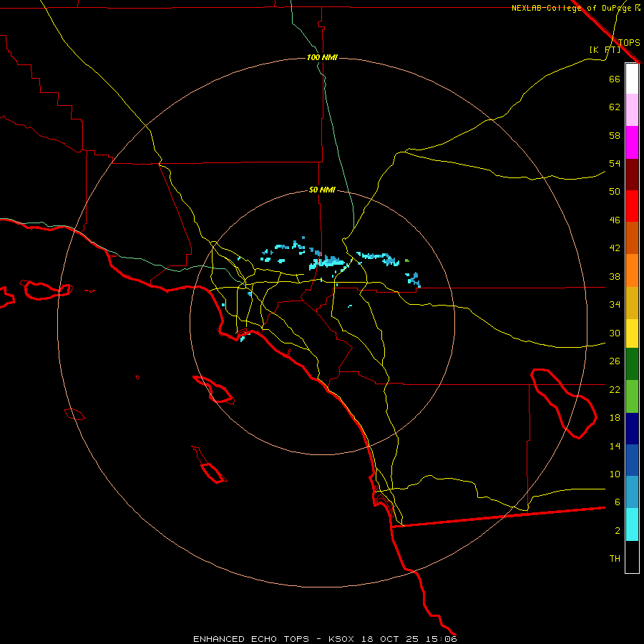Click the '18 OCT 25' date in caption
This screenshot has height=644, width=644.
[390, 639]
